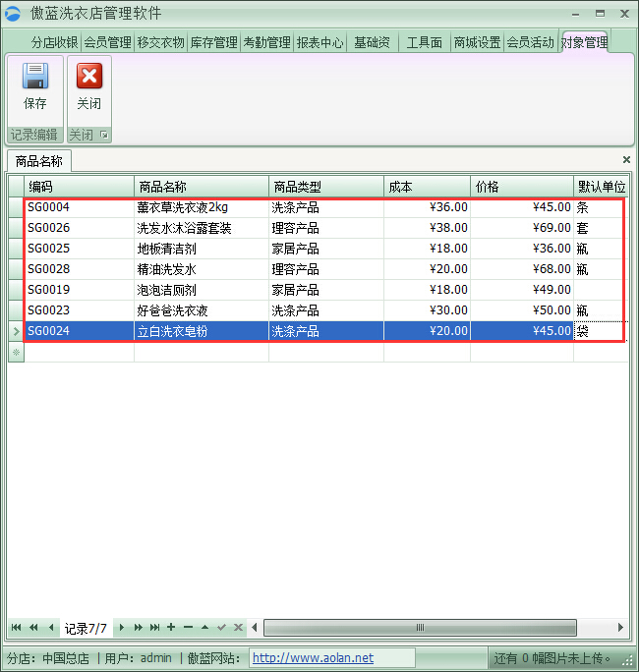Sort by 编码 column header
Viewport: 639px width, 672px height.
tap(80, 187)
